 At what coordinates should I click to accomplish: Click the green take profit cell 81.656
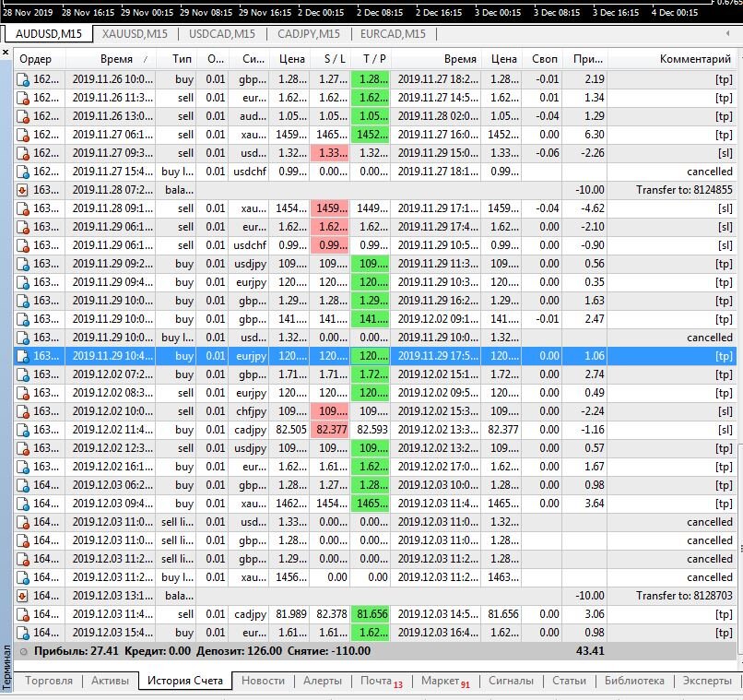click(x=371, y=614)
